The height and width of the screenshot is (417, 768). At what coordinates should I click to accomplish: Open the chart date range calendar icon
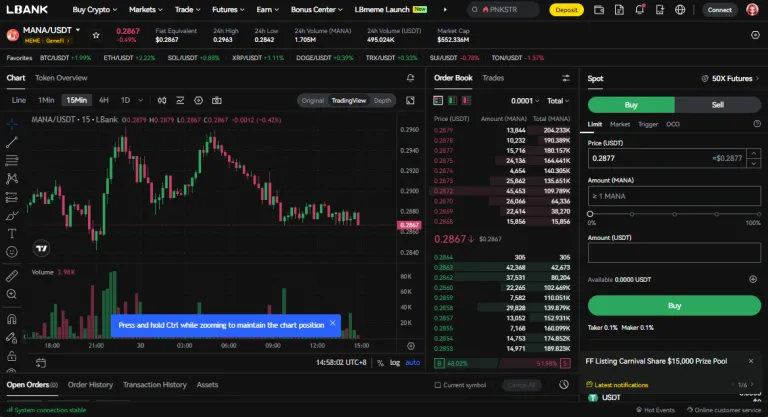(x=41, y=363)
